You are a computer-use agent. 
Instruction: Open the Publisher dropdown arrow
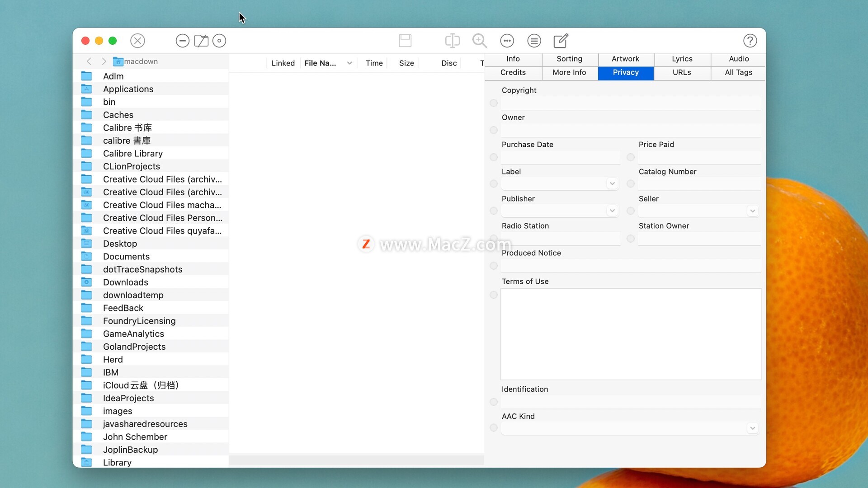tap(612, 211)
